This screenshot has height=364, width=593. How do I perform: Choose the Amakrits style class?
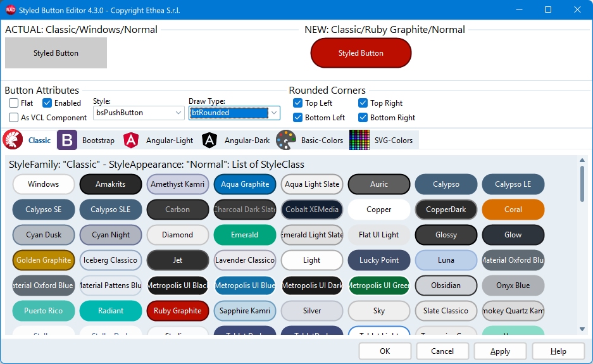(x=110, y=184)
